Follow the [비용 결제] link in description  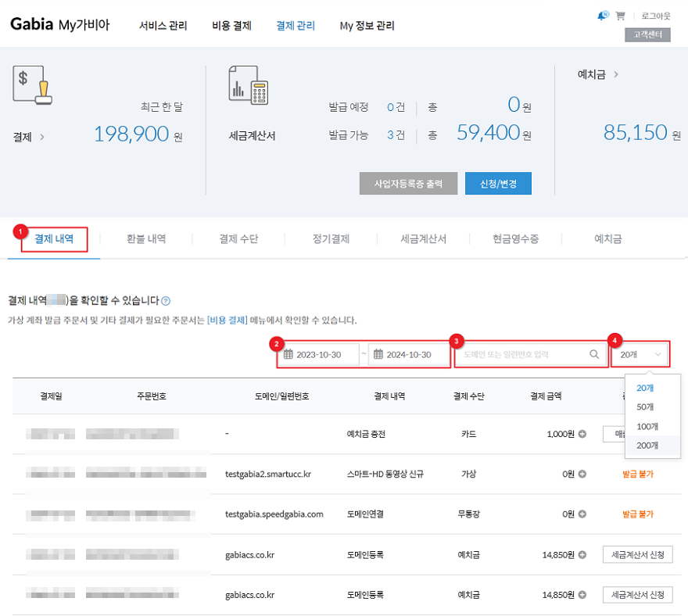(228, 321)
